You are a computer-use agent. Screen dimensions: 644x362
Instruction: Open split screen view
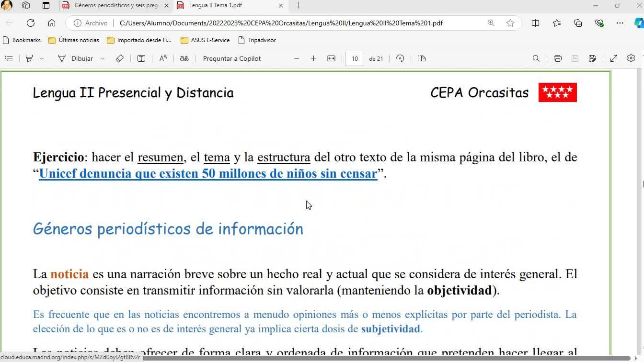coord(536,23)
